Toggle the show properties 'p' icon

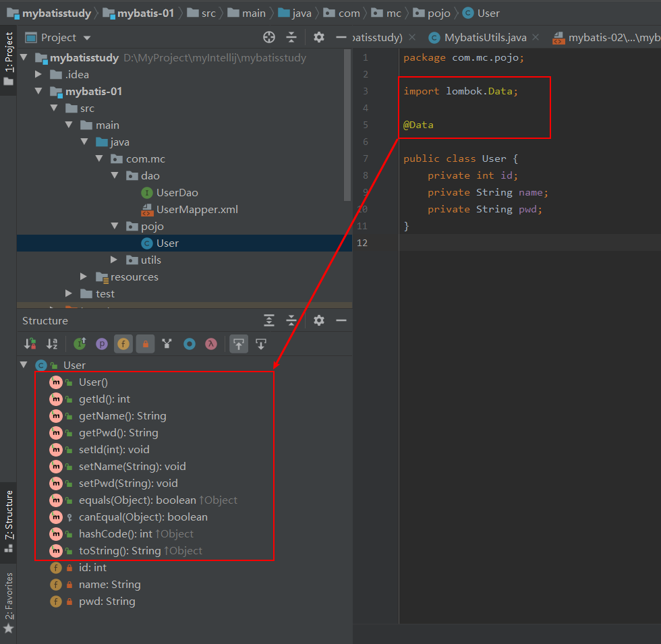[x=102, y=345]
